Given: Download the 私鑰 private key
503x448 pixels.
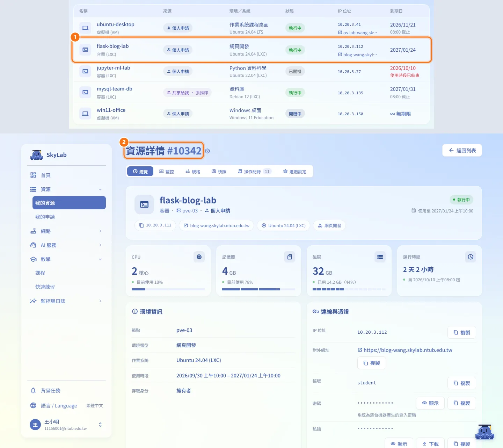Looking at the screenshot, I should pos(430,444).
